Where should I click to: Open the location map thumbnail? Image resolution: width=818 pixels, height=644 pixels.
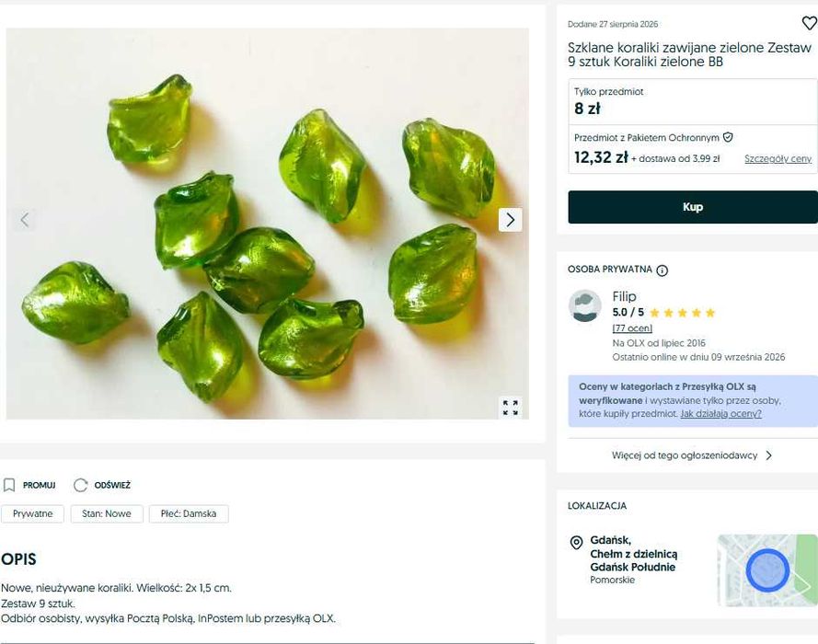(767, 570)
